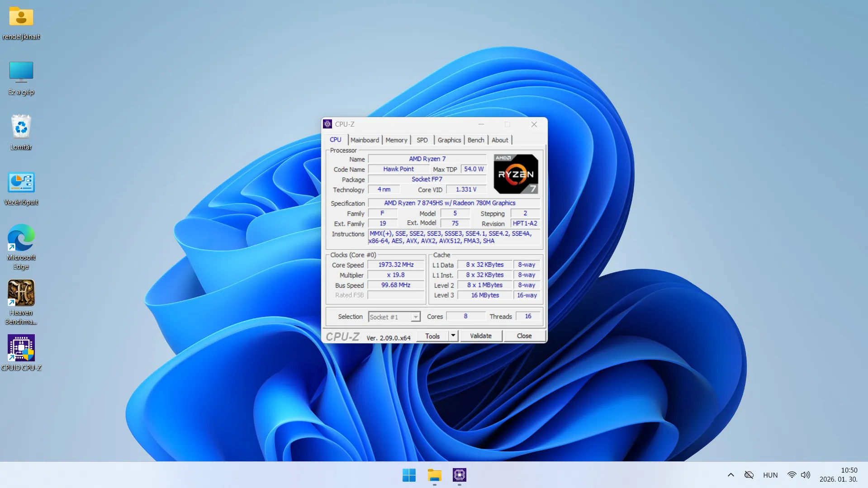The image size is (868, 488).
Task: Switch to the Bench tab
Action: coord(476,140)
